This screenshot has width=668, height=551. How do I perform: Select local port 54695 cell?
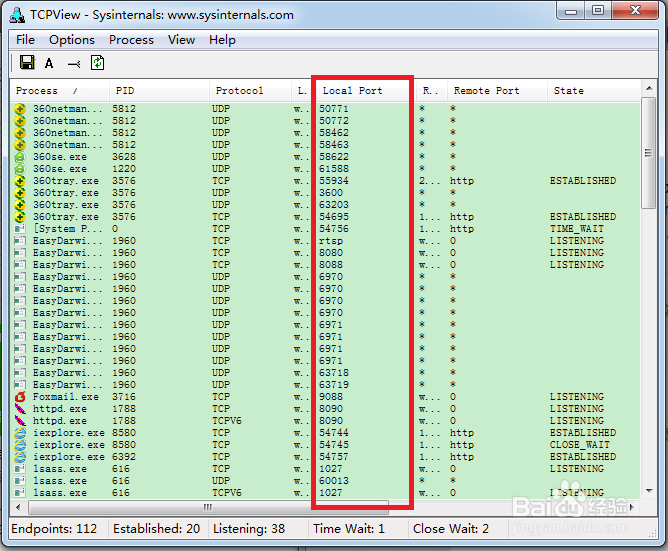click(334, 217)
